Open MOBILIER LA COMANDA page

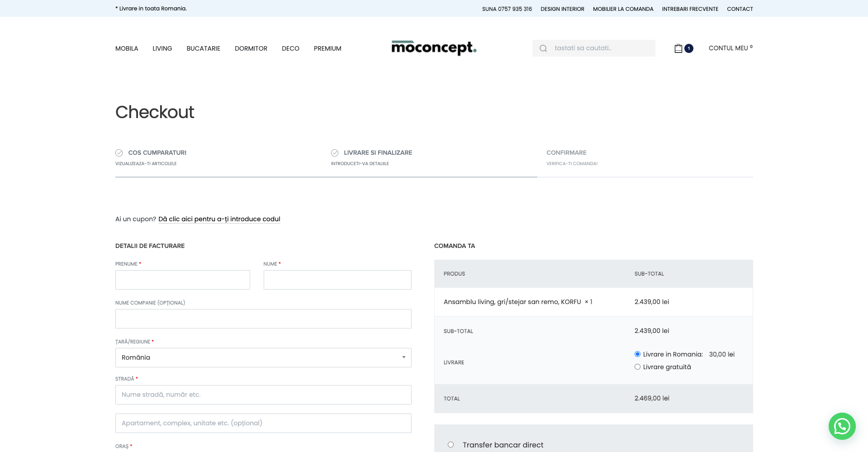click(x=623, y=9)
